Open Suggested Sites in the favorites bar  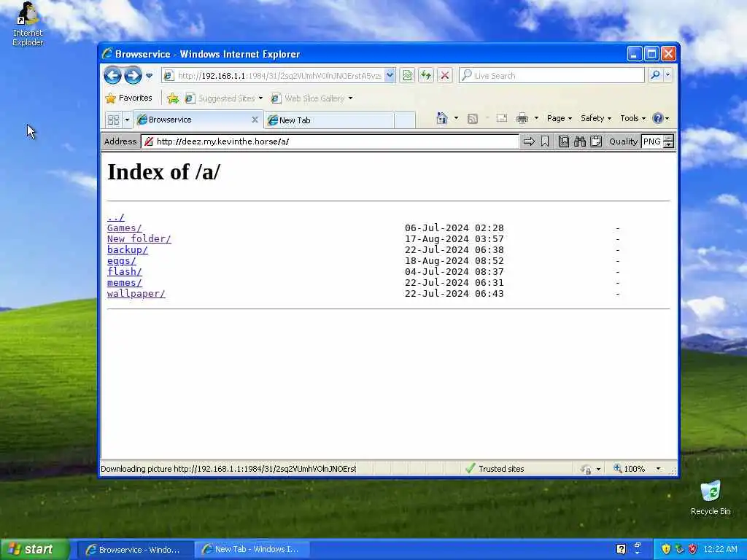(x=223, y=98)
